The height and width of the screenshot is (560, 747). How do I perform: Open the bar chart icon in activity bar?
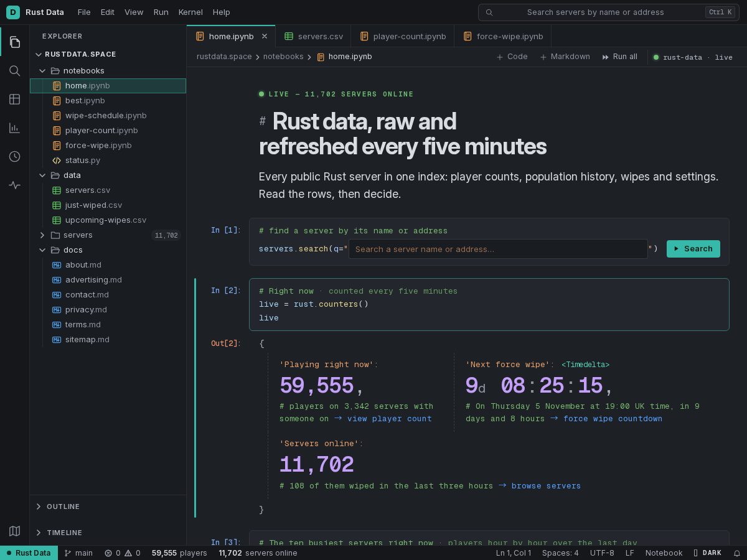click(15, 128)
